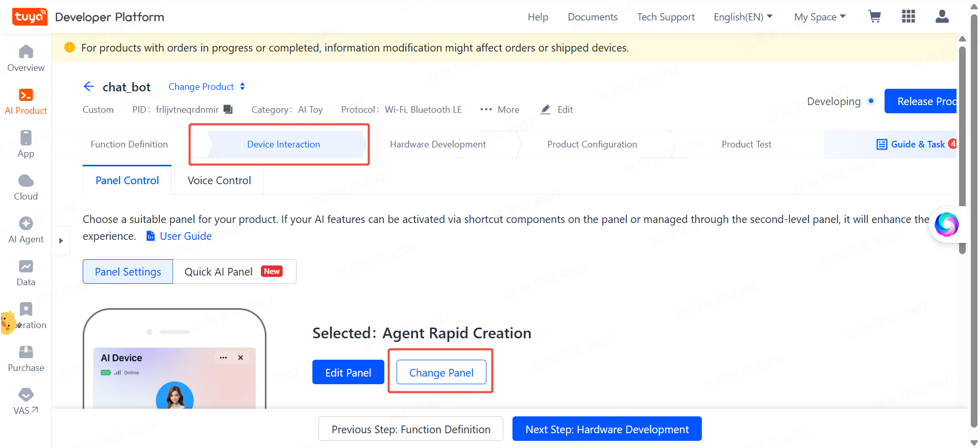Expand the English(EN) language dropdown

[x=743, y=17]
